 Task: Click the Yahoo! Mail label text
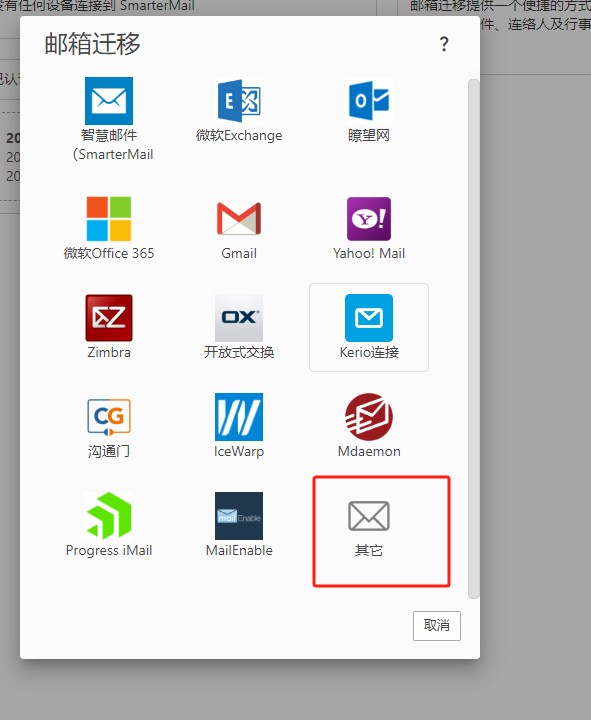[369, 253]
